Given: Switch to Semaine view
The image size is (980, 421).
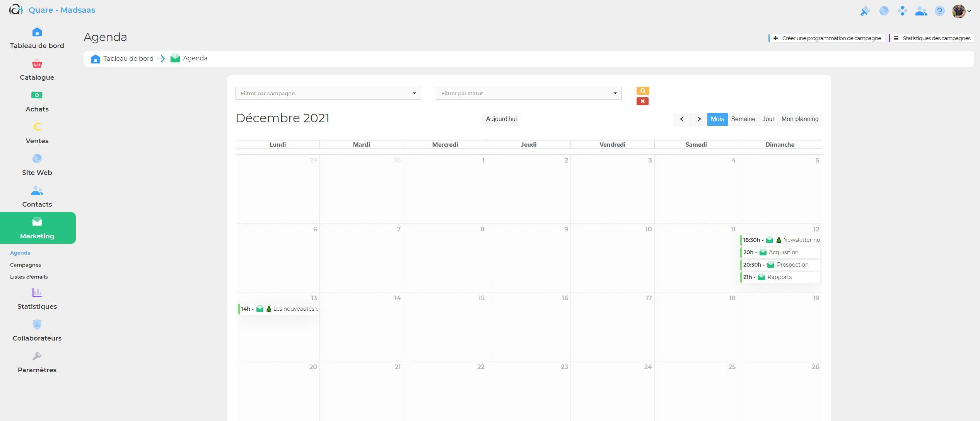Looking at the screenshot, I should 743,119.
